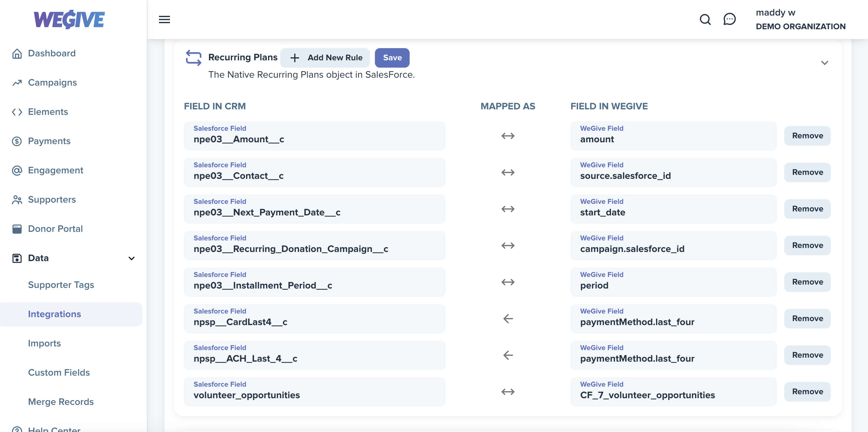
Task: Toggle sync direction arrow for npe03__Contact__c
Action: pos(508,172)
